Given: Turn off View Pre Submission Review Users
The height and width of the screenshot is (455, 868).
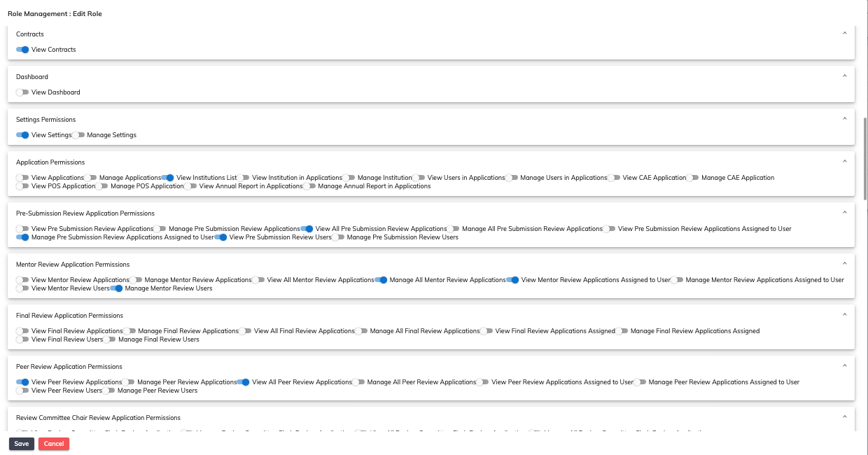Looking at the screenshot, I should coord(220,237).
